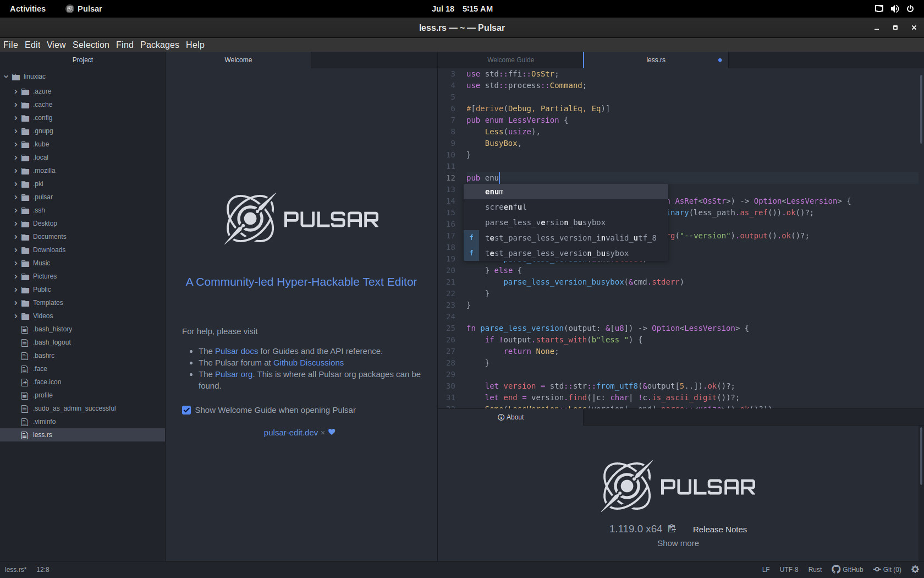This screenshot has height=578, width=924.
Task: Click the Rust grammar selector
Action: [815, 570]
